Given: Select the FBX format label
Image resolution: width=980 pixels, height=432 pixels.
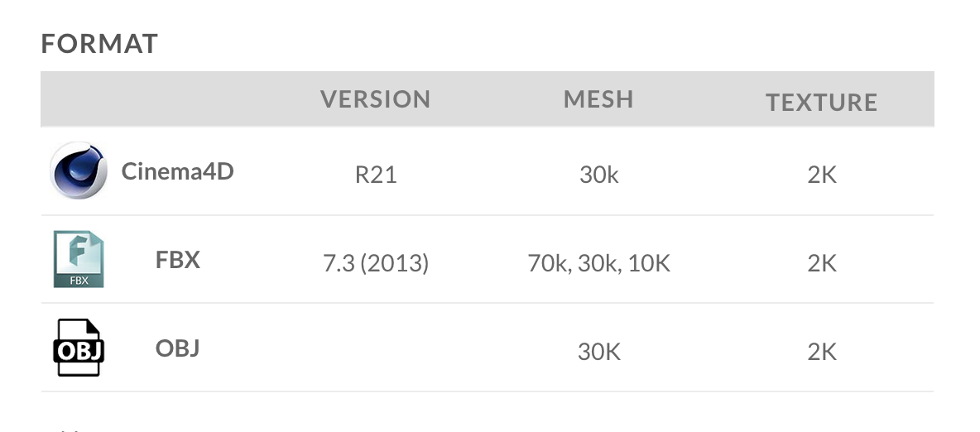Looking at the screenshot, I should click(x=178, y=260).
